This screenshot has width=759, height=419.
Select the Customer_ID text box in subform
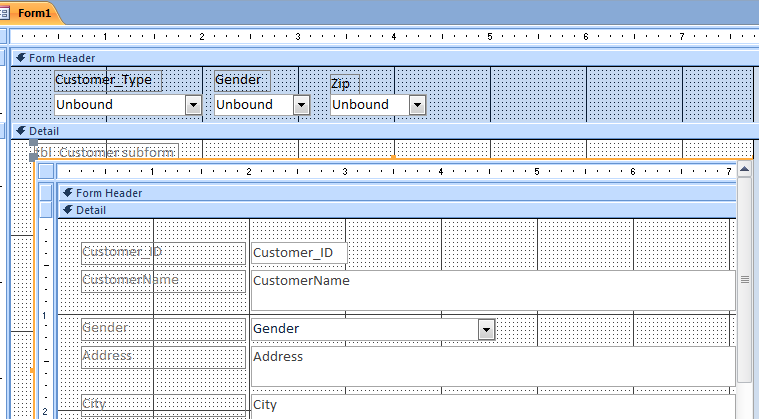coord(299,253)
